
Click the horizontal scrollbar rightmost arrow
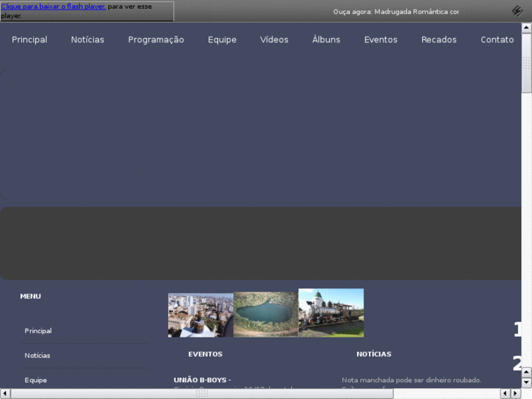[516, 394]
